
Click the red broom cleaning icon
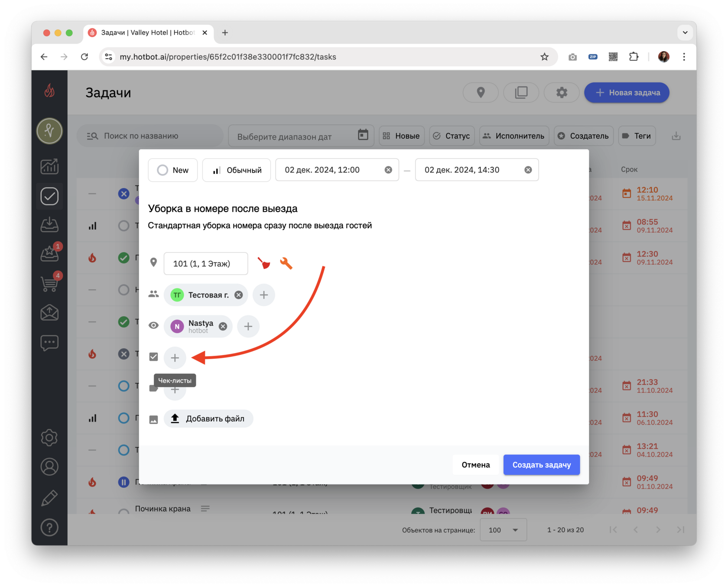tap(264, 263)
